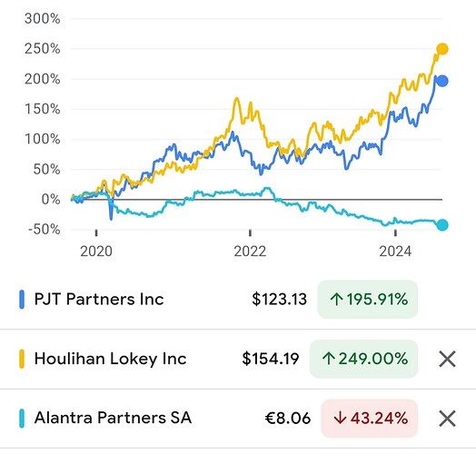476x454 pixels.
Task: Click the 195.91% gain badge
Action: 368,300
